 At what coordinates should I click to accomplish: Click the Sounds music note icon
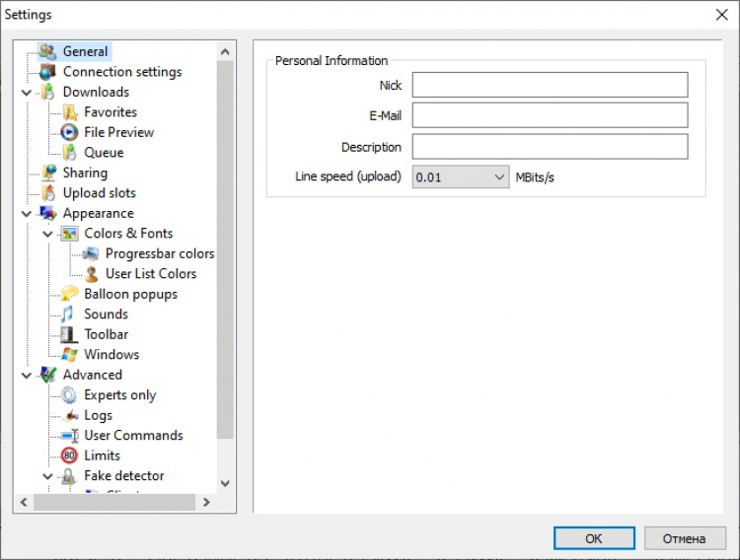(x=67, y=315)
